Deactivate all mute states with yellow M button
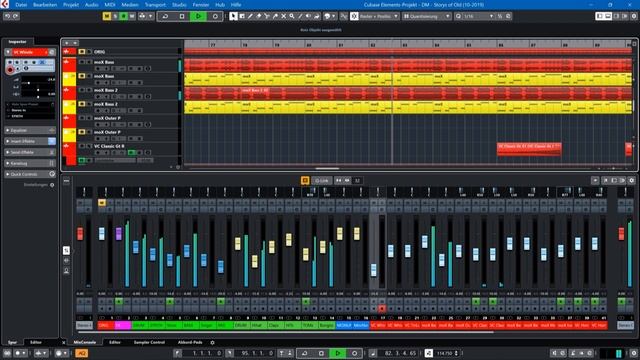The width and height of the screenshot is (640, 360). 107,16
